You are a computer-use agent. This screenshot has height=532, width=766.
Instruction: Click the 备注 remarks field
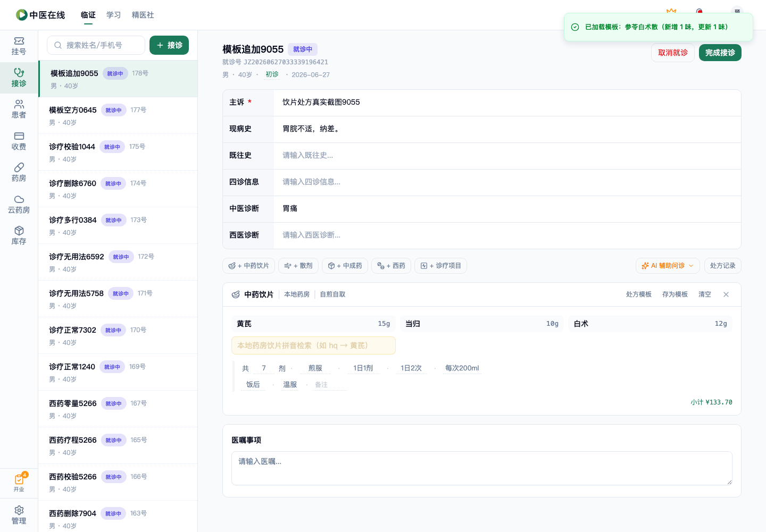click(330, 385)
